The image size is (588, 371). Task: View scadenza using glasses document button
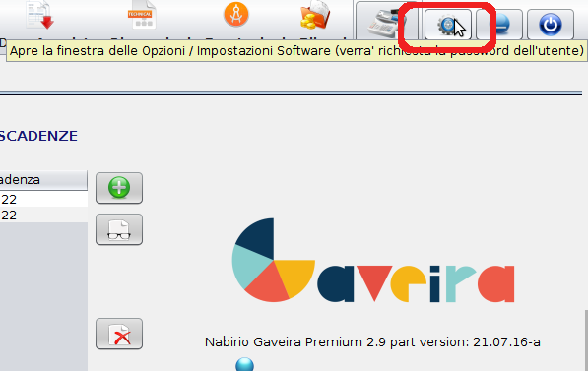click(x=119, y=229)
